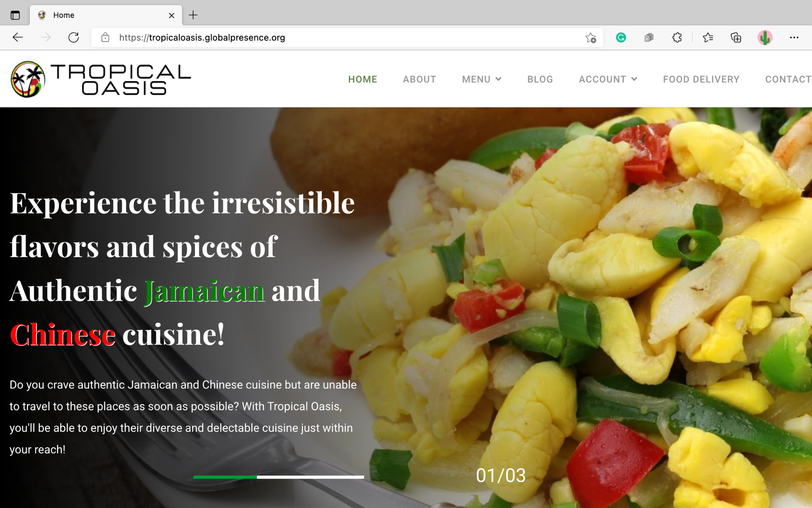812x508 pixels.
Task: Open the BLOG link
Action: click(540, 79)
